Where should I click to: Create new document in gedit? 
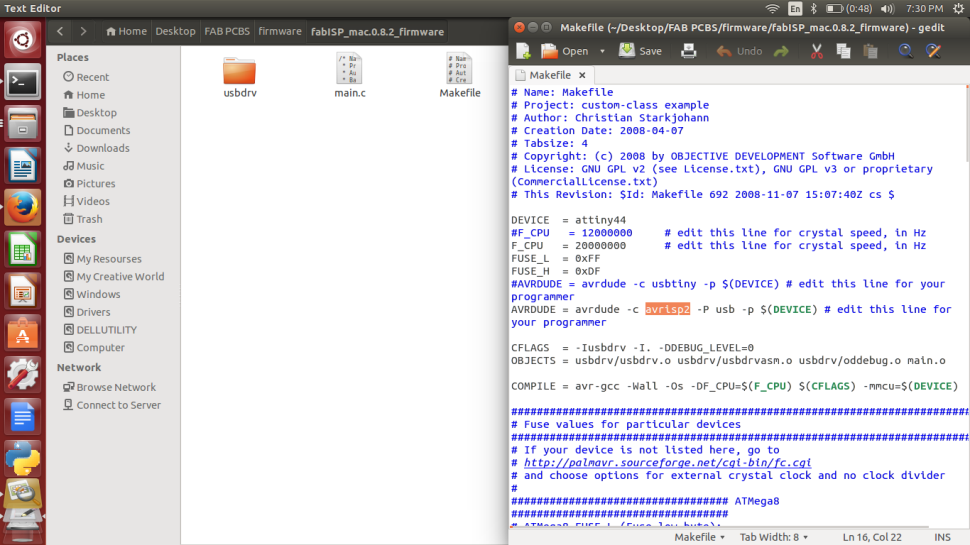point(523,51)
